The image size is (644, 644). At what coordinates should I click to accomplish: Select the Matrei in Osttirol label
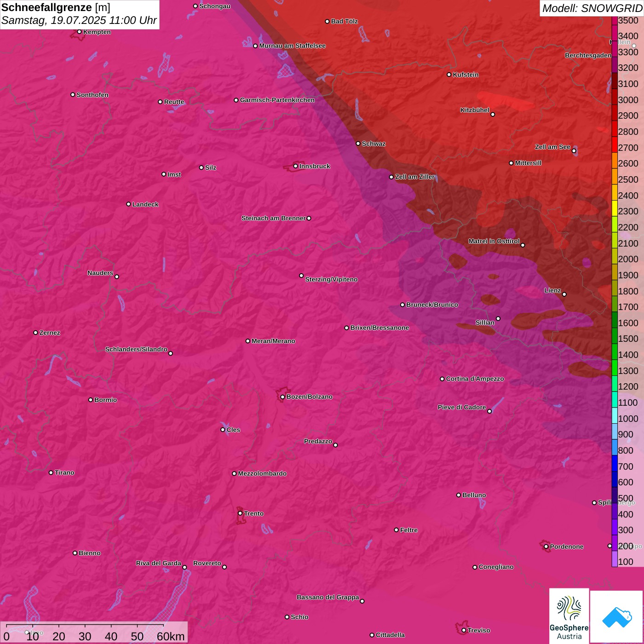coord(494,241)
